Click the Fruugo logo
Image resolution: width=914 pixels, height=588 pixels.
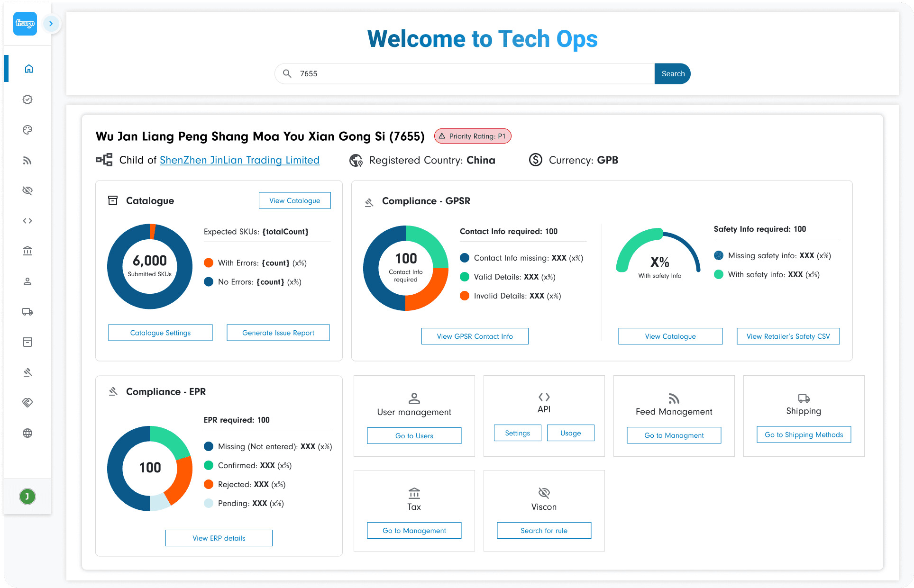tap(25, 24)
